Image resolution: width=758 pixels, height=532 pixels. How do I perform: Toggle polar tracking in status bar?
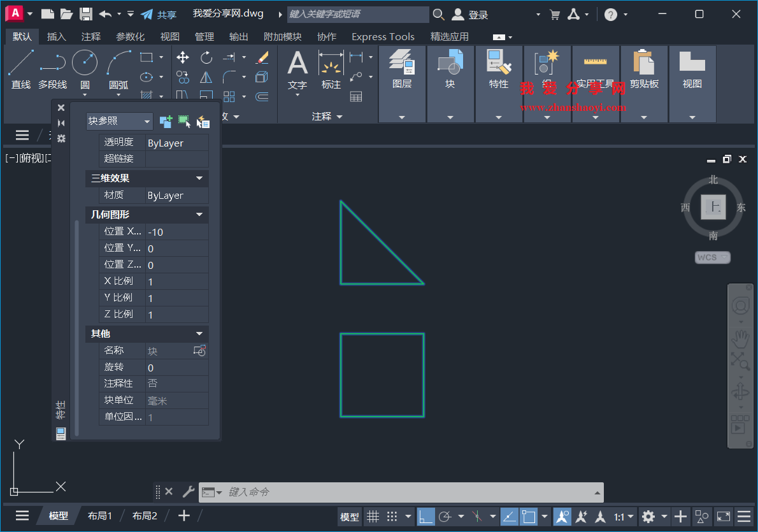[445, 517]
